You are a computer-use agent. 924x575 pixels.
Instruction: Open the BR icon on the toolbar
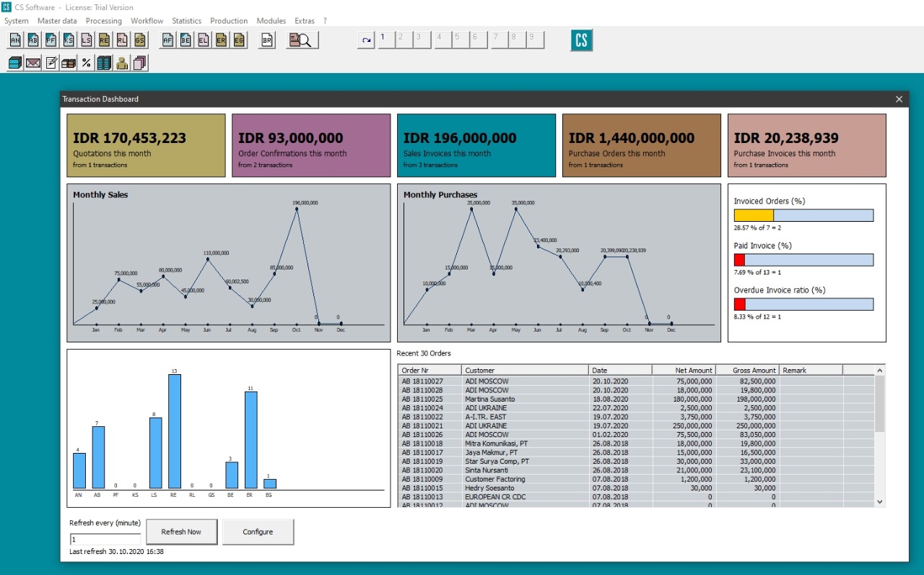pyautogui.click(x=266, y=40)
